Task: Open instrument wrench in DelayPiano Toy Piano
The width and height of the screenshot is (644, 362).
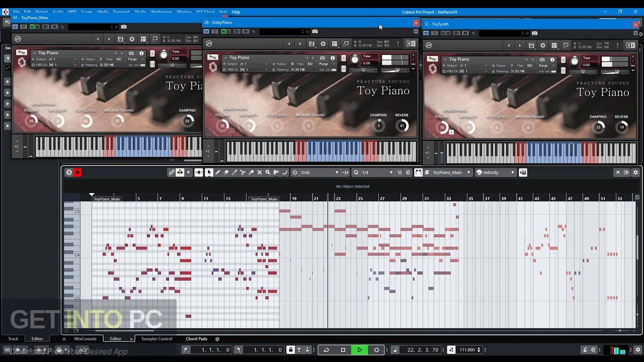Action: [213, 57]
